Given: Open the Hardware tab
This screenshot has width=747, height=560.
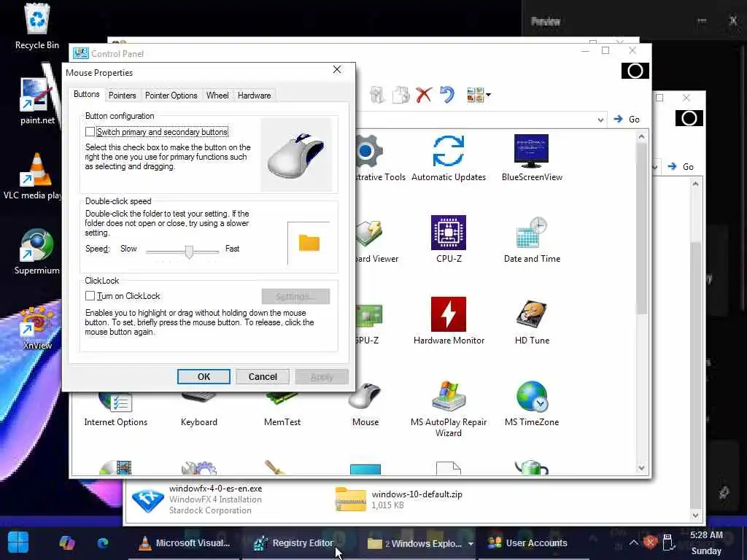Looking at the screenshot, I should (254, 96).
